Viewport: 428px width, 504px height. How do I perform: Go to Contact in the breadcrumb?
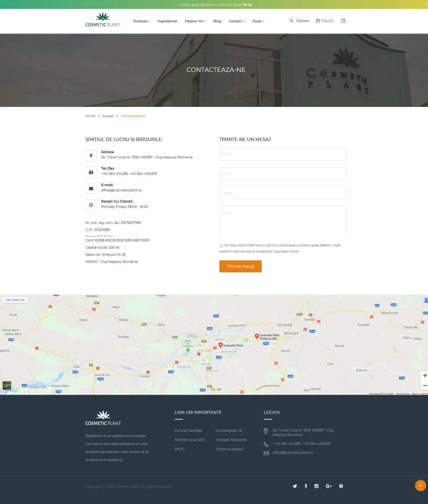click(x=108, y=116)
